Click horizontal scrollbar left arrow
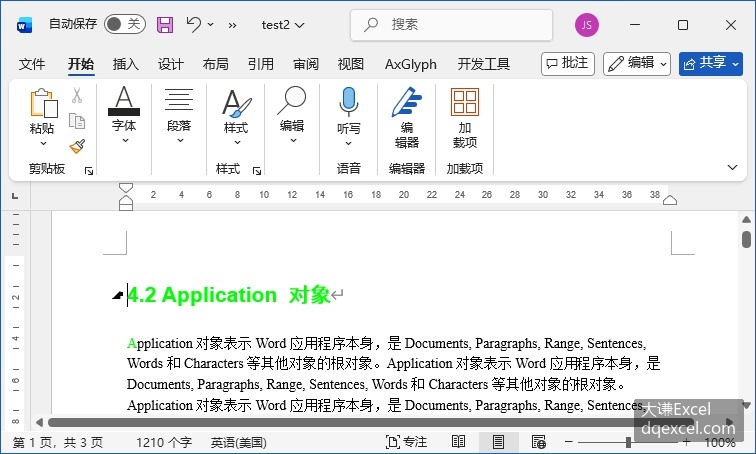Screen dimensions: 756x454 (40, 423)
